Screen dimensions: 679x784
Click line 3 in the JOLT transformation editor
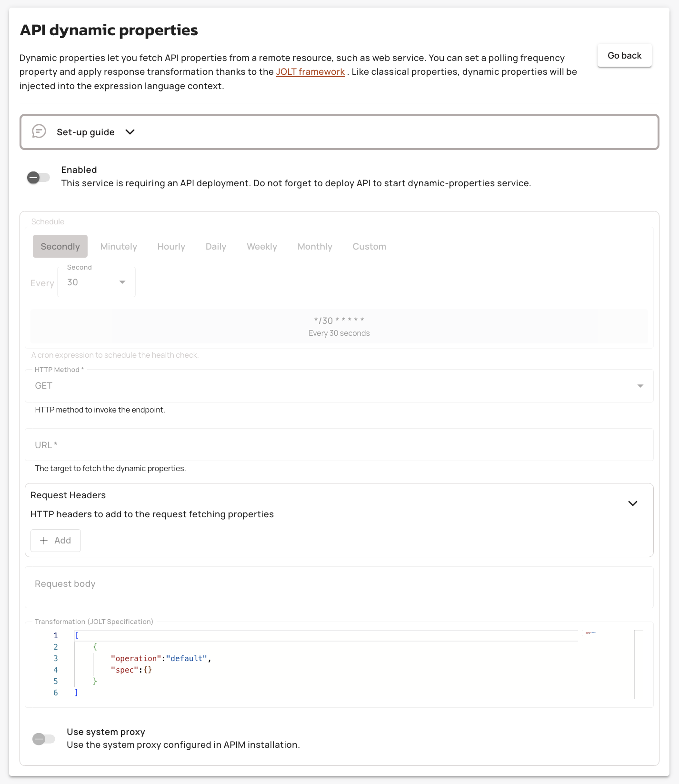(238, 658)
